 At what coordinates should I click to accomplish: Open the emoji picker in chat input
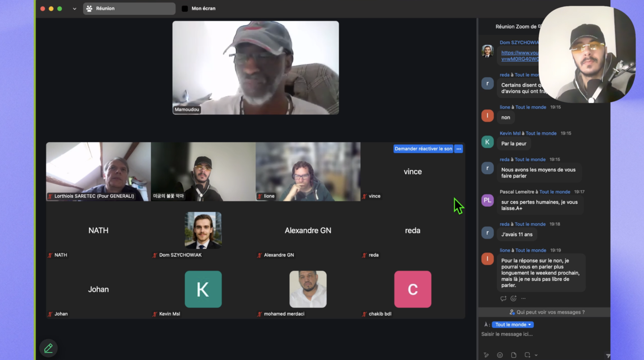500,355
